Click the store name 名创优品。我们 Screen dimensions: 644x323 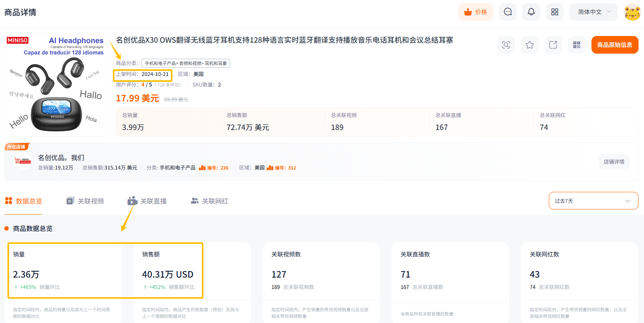pyautogui.click(x=61, y=157)
